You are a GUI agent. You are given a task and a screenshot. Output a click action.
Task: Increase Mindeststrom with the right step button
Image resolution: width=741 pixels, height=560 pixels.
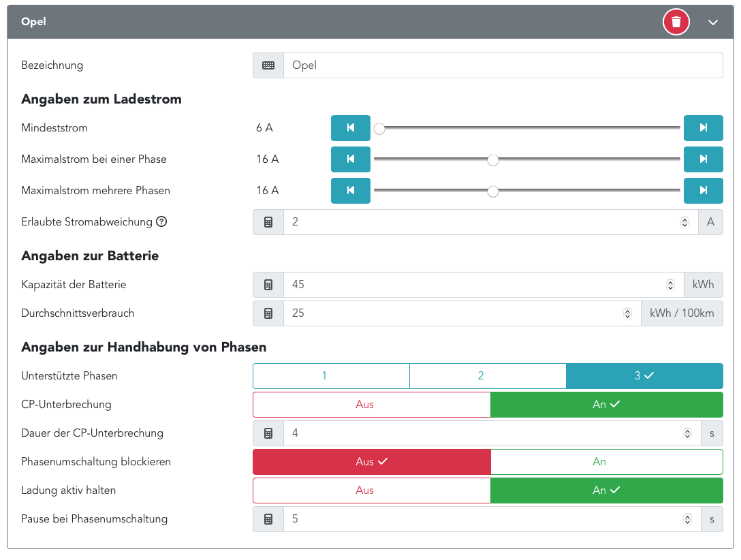[703, 127]
